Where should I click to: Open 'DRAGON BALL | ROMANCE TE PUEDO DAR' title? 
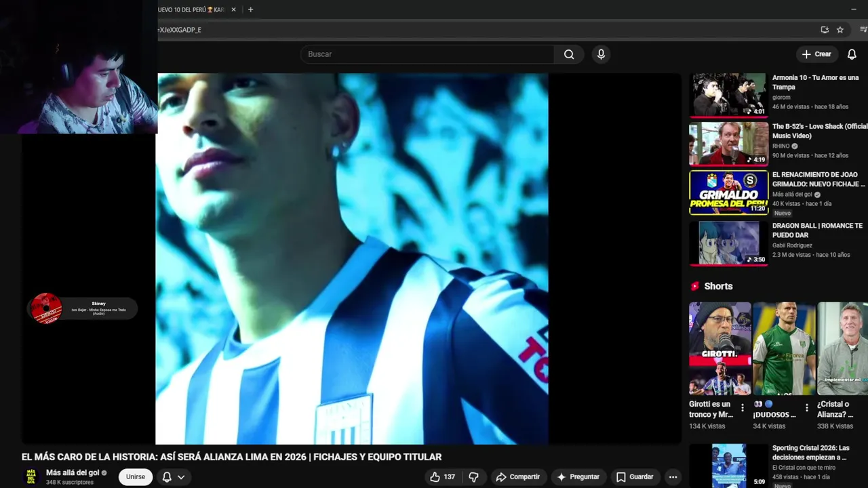point(817,230)
